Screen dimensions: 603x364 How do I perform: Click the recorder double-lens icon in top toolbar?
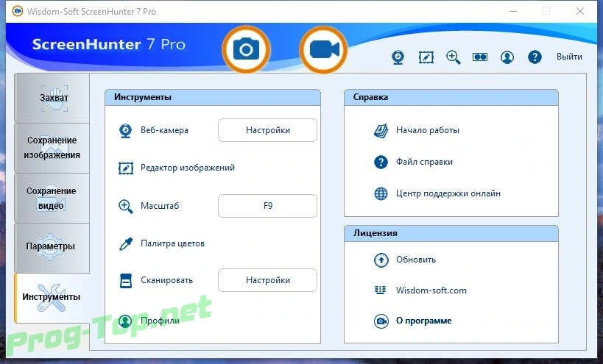(480, 57)
